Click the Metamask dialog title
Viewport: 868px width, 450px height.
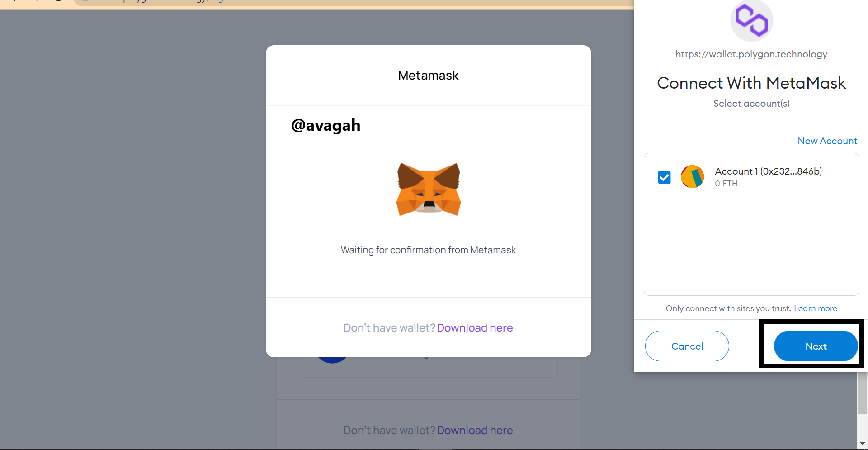[428, 76]
